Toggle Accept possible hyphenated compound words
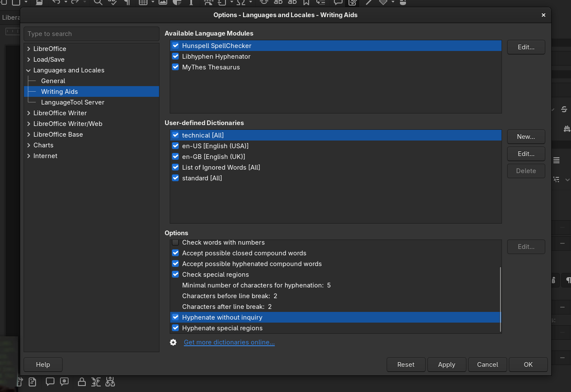571x392 pixels. coord(175,263)
